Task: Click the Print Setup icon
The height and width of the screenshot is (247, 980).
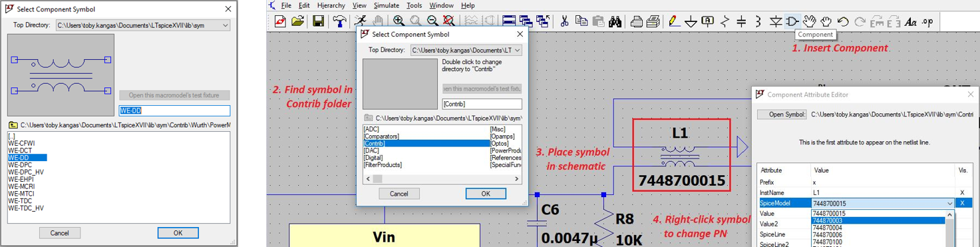Action: [653, 22]
